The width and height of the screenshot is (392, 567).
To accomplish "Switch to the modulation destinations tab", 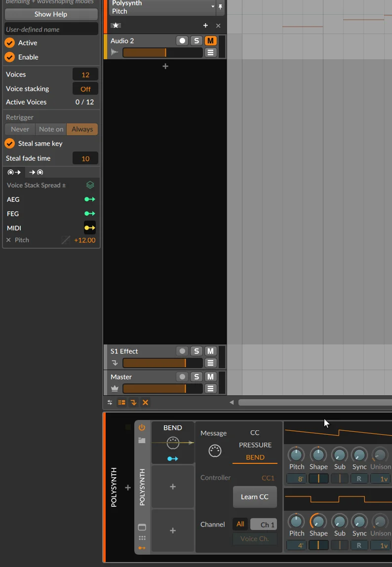I will (x=36, y=172).
